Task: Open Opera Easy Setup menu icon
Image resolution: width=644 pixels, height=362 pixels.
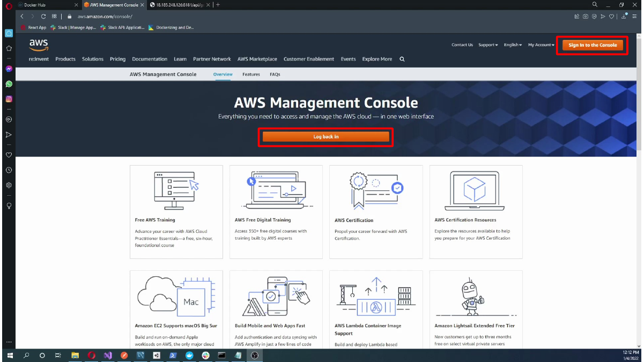Action: (x=634, y=17)
